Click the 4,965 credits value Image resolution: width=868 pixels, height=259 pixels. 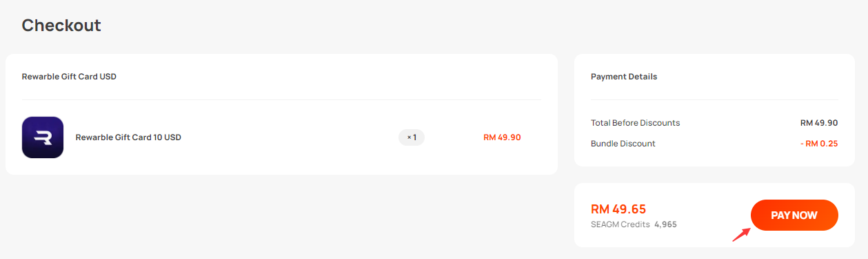click(665, 224)
